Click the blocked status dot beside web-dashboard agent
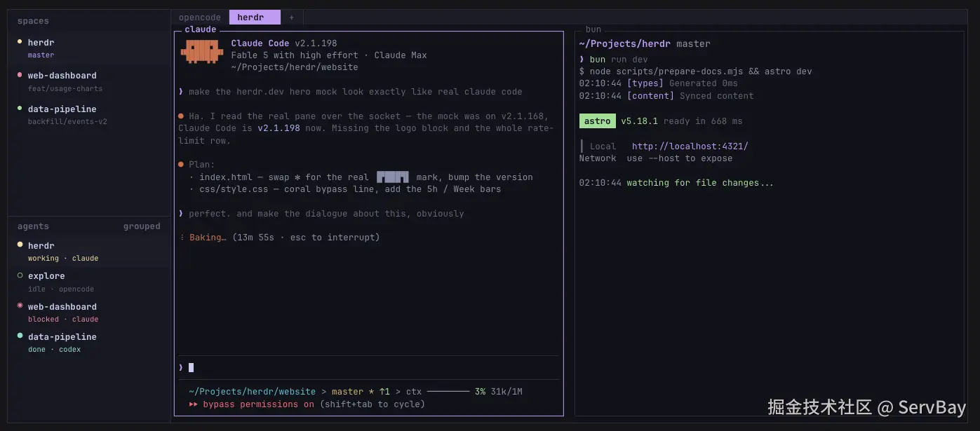This screenshot has height=431, width=980. click(x=20, y=306)
